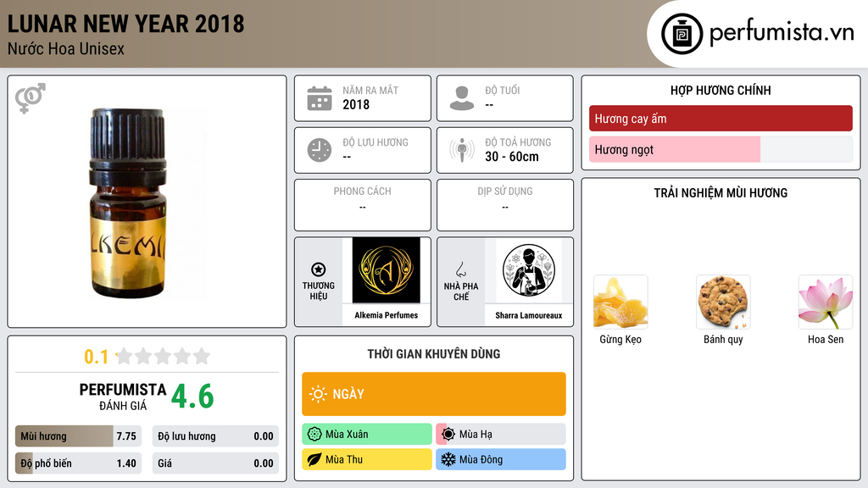Click the TRẢI NGHIỆM MÙI HƯƠNG heading
Viewport: 868px width, 488px height.
[x=721, y=193]
